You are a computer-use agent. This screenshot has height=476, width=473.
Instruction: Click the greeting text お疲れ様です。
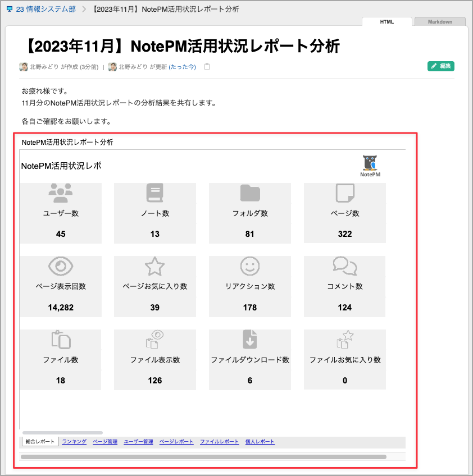click(x=45, y=91)
